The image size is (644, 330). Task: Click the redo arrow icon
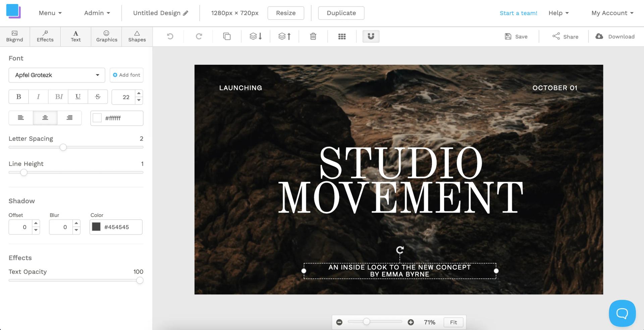point(199,36)
